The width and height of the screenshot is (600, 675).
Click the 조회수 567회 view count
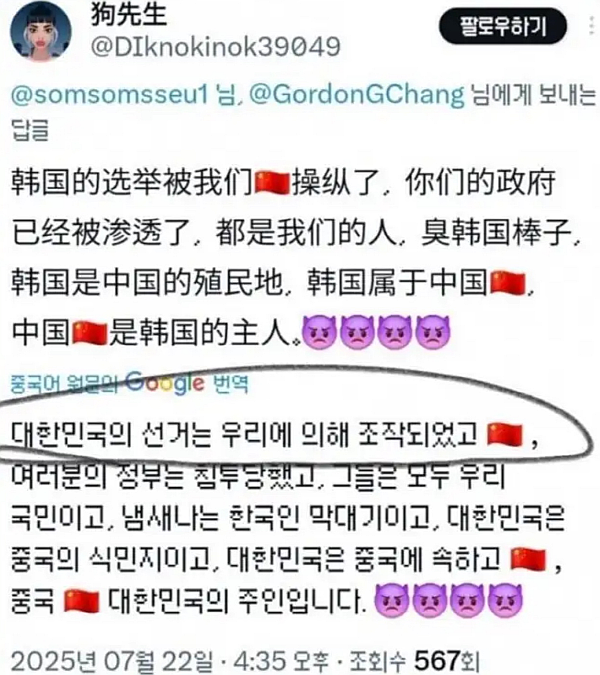(414, 661)
